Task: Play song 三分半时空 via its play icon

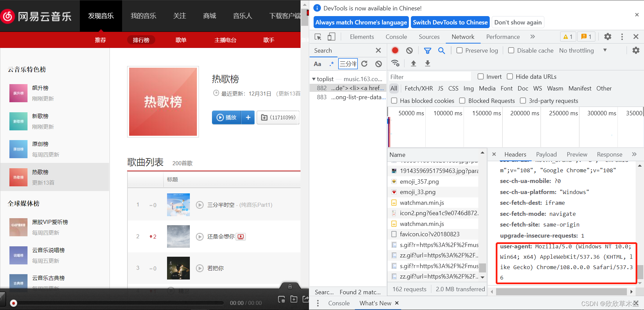Action: click(200, 205)
